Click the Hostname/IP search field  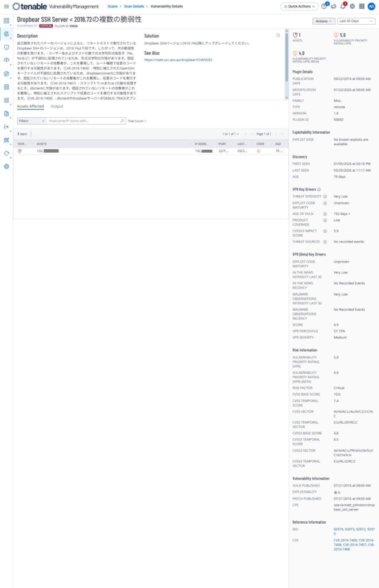click(83, 121)
